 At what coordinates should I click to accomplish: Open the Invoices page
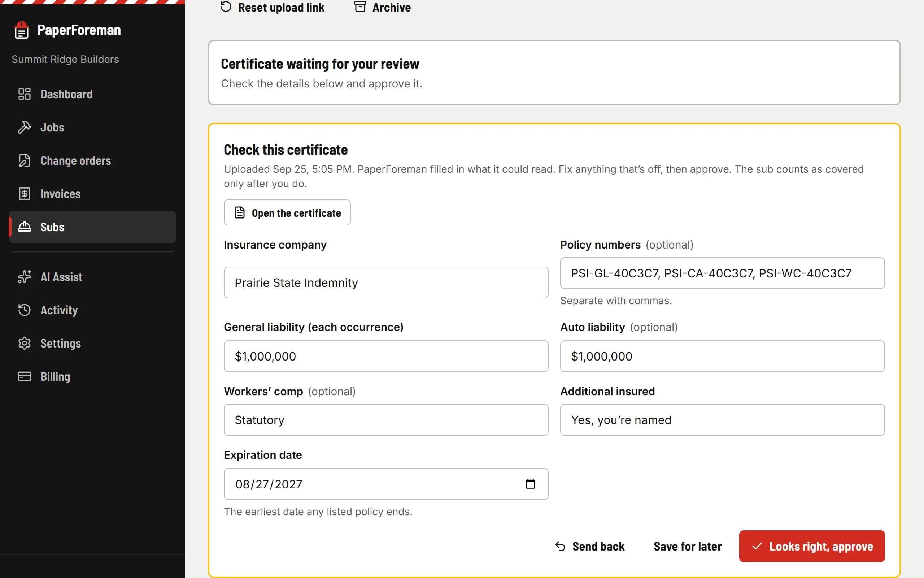[x=92, y=194]
